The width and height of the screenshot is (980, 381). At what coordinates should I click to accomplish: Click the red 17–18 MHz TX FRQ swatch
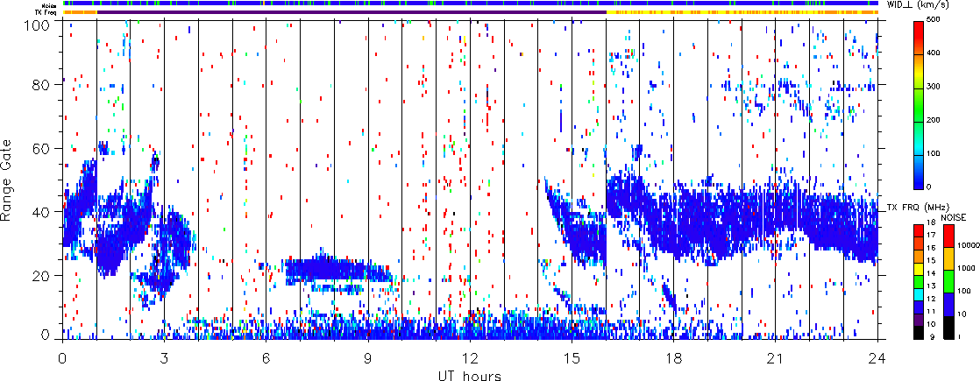point(919,230)
